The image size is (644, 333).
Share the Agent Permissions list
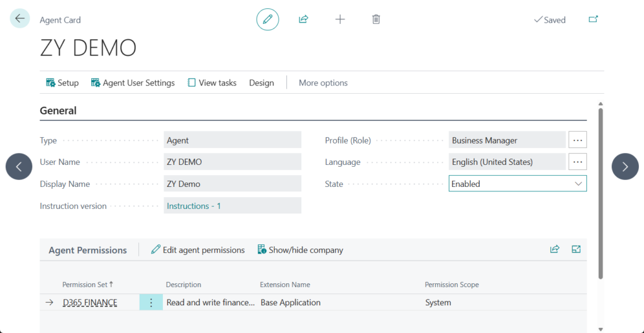click(555, 249)
